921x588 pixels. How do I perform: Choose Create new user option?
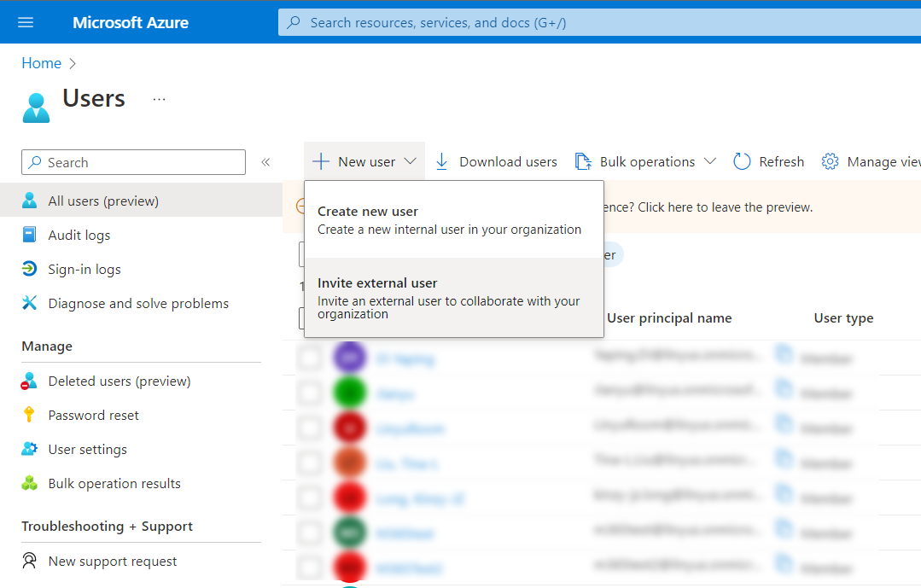[454, 220]
